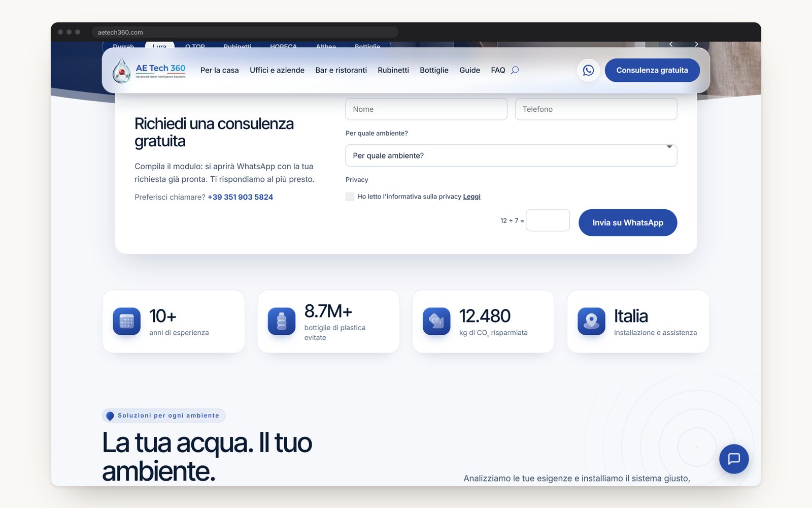The width and height of the screenshot is (812, 508).
Task: Go to previous slide with left arrow
Action: pos(671,44)
